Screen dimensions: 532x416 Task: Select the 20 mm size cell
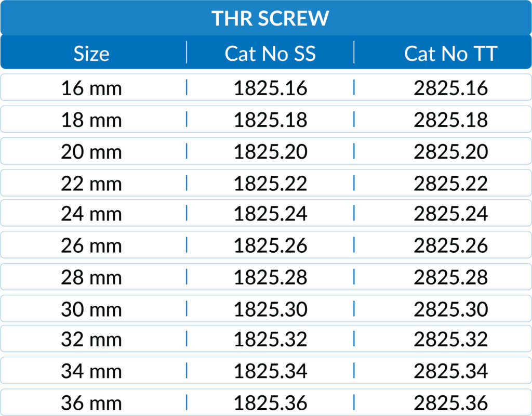(91, 152)
